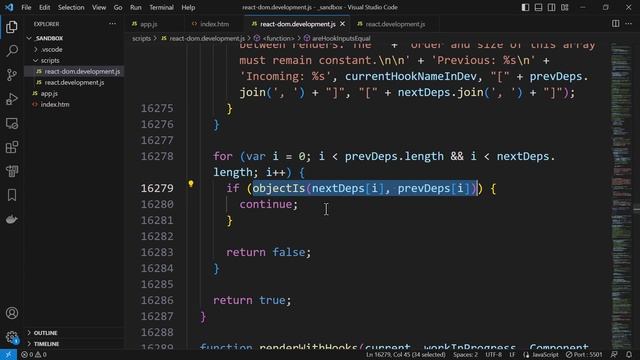
Task: Open Explorer Views and More Actions menu
Action: click(x=112, y=24)
